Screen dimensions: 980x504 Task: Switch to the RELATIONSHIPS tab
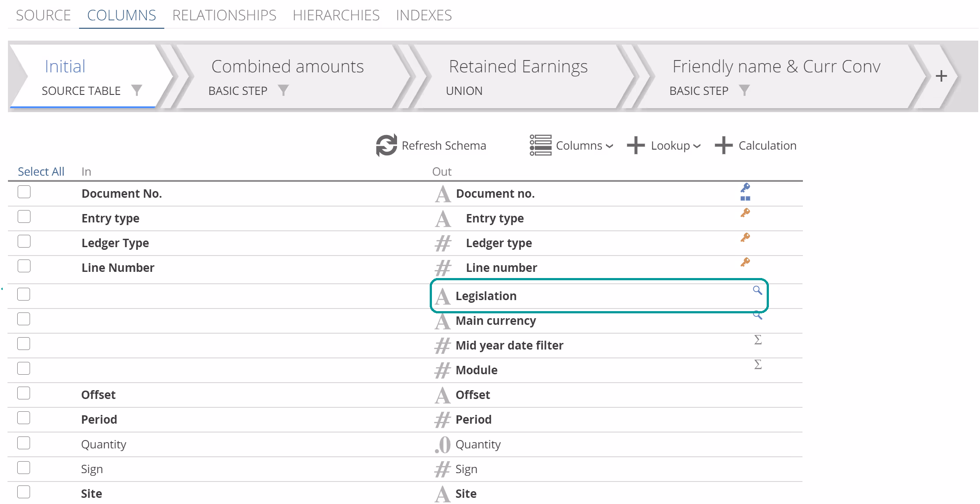tap(224, 15)
